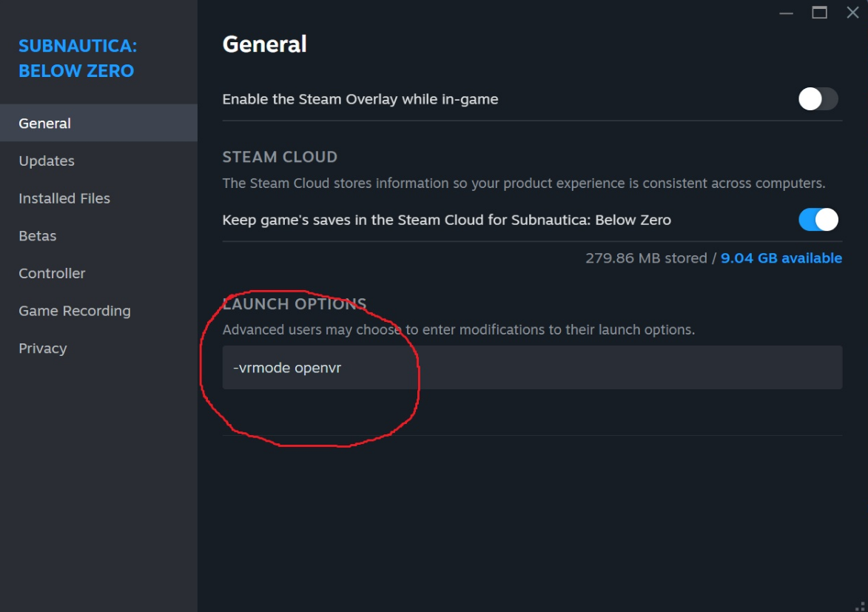This screenshot has width=868, height=612.
Task: Select the Controller settings tab
Action: coord(52,273)
